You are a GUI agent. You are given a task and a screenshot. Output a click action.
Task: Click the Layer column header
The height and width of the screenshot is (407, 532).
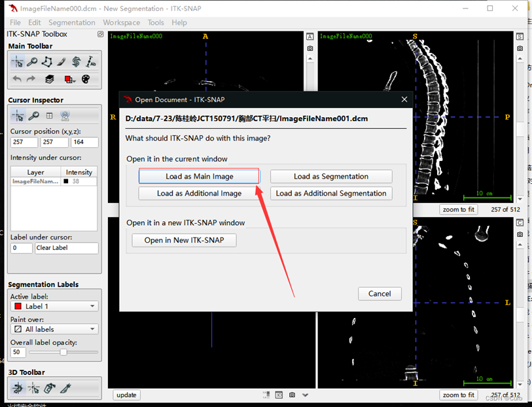coord(35,172)
